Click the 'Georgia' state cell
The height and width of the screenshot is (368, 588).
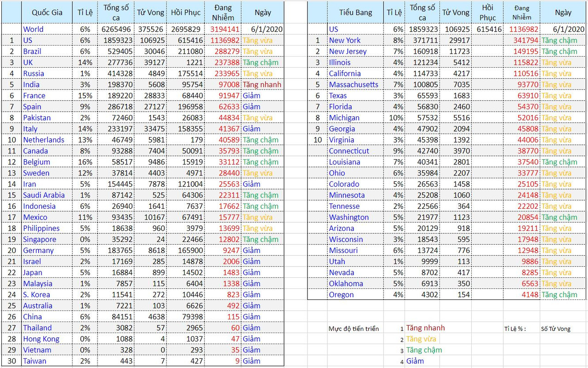[355, 129]
